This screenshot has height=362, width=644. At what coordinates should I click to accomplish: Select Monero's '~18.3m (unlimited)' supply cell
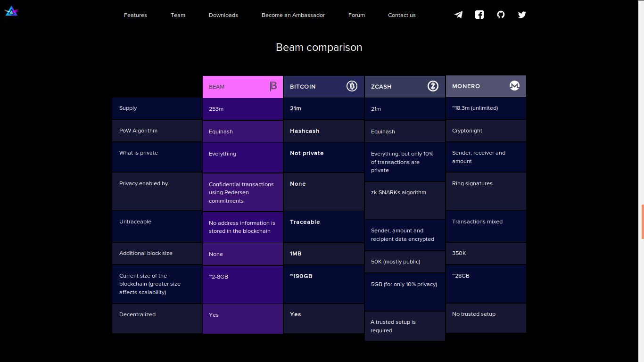(x=486, y=108)
